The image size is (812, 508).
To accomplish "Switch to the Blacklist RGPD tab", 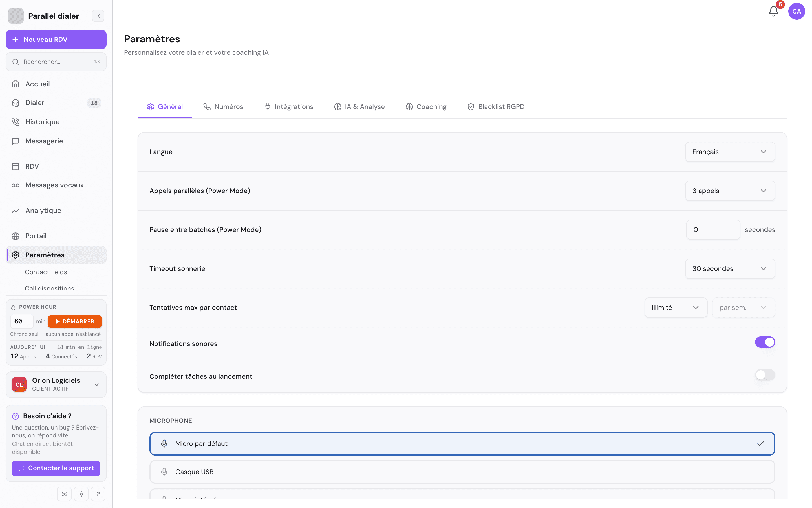I will click(x=496, y=107).
